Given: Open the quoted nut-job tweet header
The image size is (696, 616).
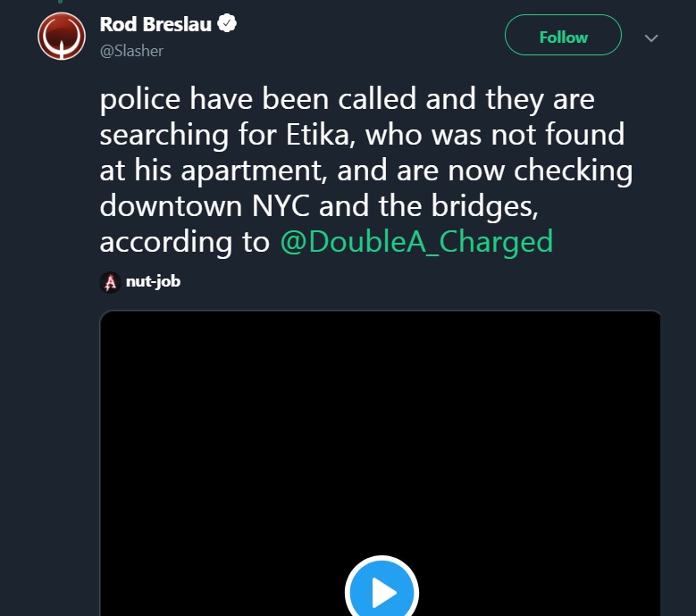Looking at the screenshot, I should [x=140, y=282].
